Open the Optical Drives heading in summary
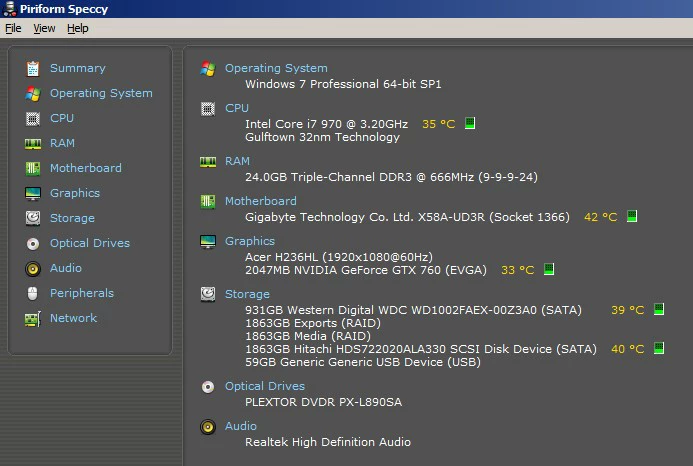The image size is (693, 466). click(x=265, y=386)
